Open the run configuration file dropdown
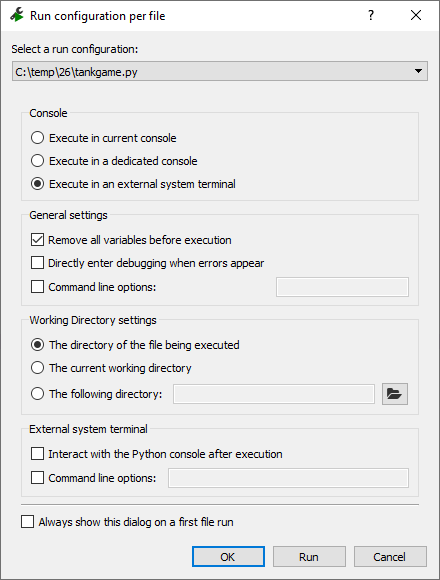 220,71
